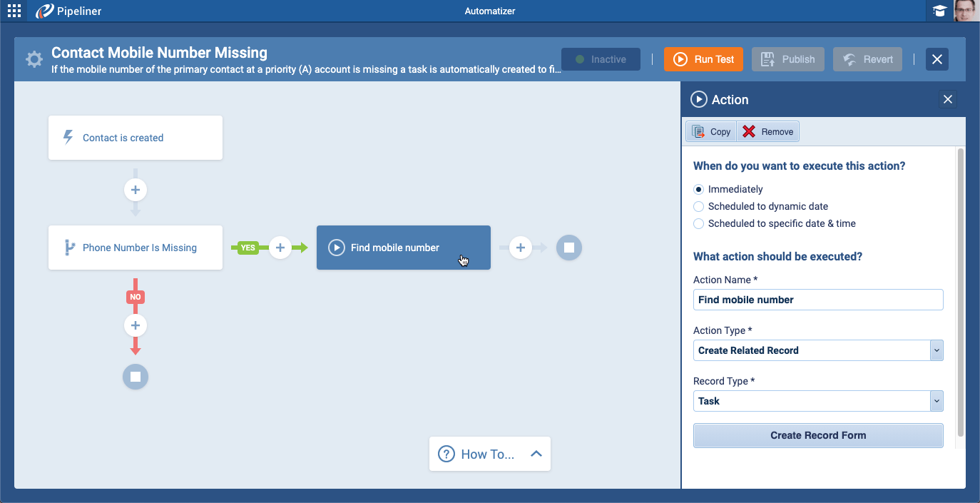Click the automation settings gear icon
Viewport: 980px width, 503px height.
point(34,59)
